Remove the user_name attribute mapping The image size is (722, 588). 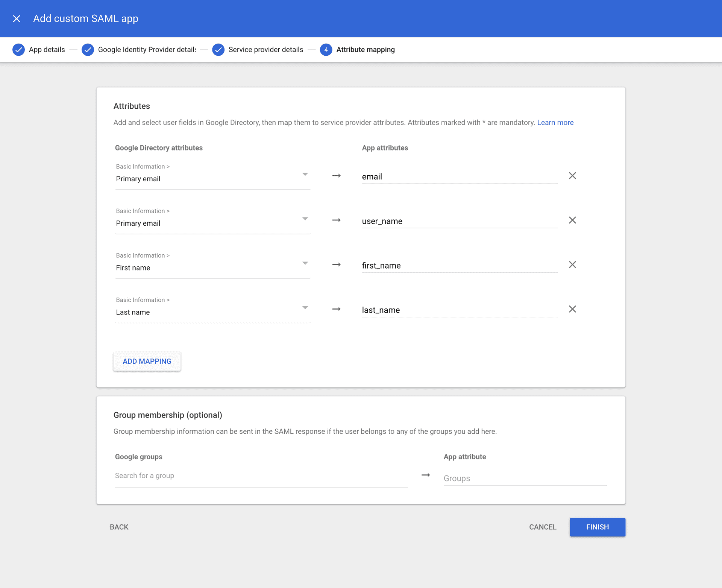(x=572, y=220)
